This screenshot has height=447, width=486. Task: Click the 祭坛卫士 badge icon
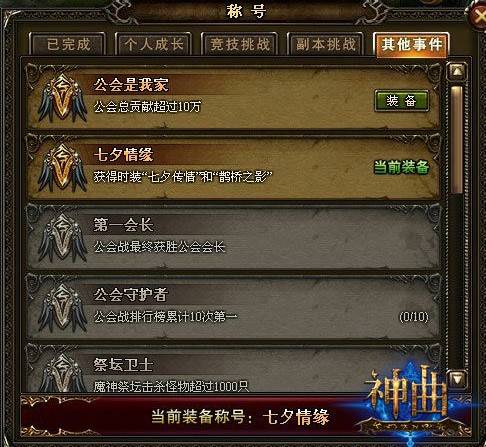click(x=62, y=373)
